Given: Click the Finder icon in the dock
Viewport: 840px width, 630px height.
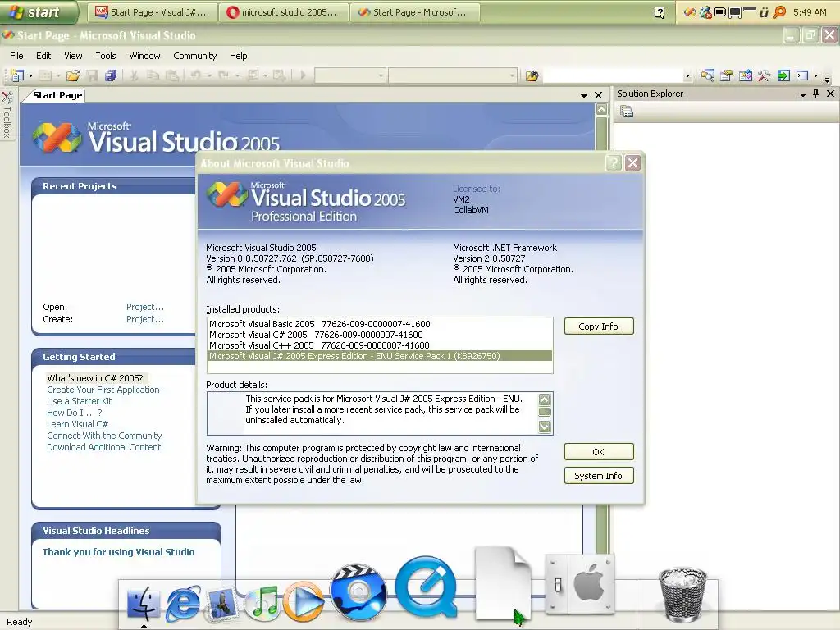Looking at the screenshot, I should pos(144,604).
